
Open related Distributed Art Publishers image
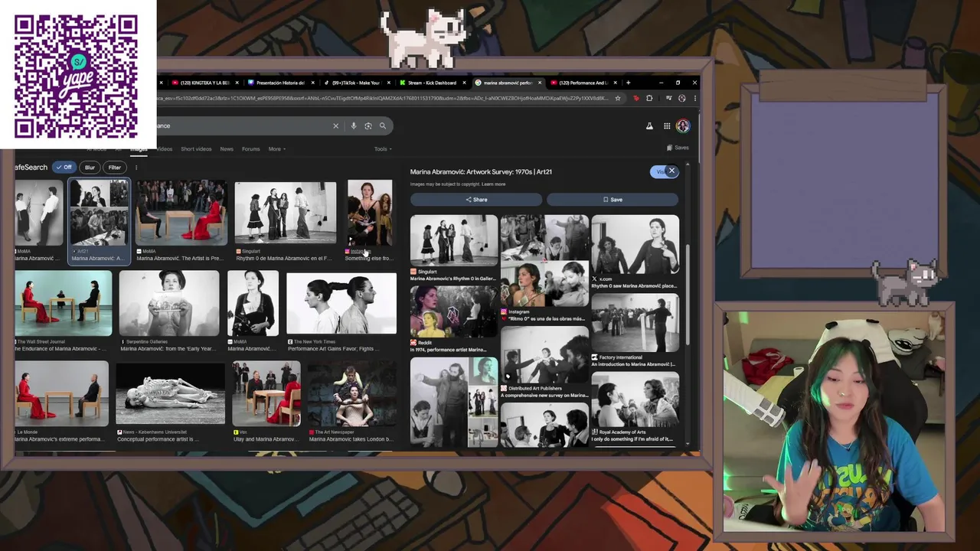coord(544,354)
